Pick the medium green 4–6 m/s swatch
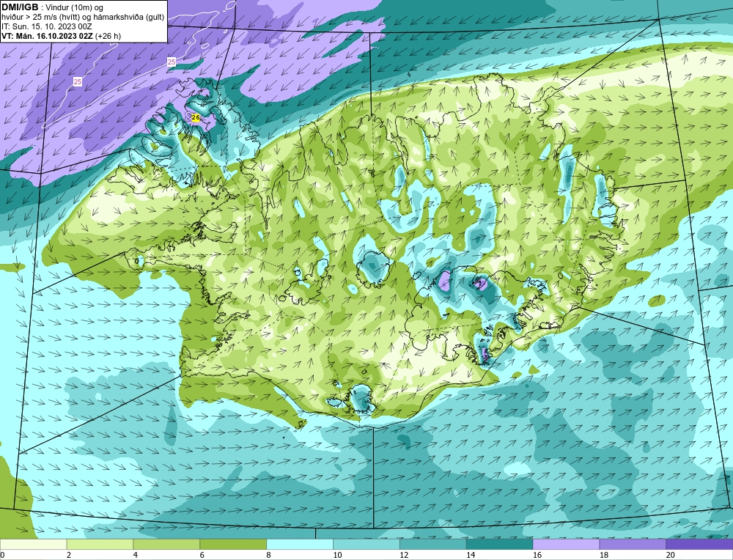 click(166, 544)
